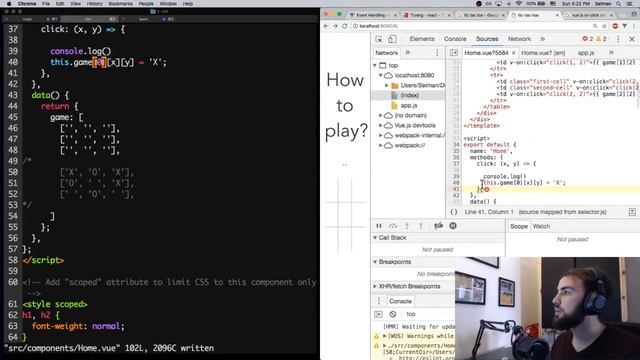
Task: Select the Watch tab in debugger
Action: coord(541,226)
